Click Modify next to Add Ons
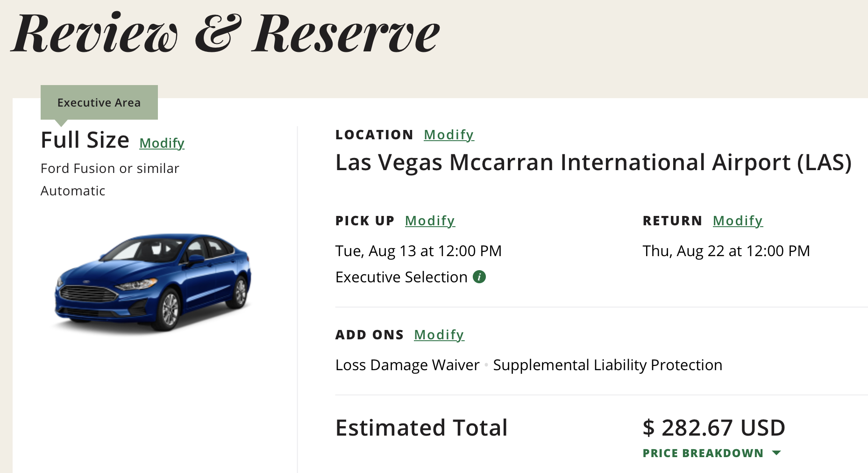Screen dimensions: 868x473 pyautogui.click(x=439, y=335)
